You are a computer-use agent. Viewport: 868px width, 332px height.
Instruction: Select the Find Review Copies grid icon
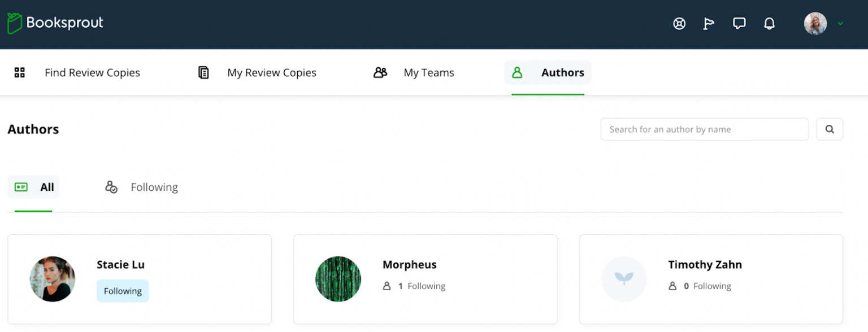point(20,72)
